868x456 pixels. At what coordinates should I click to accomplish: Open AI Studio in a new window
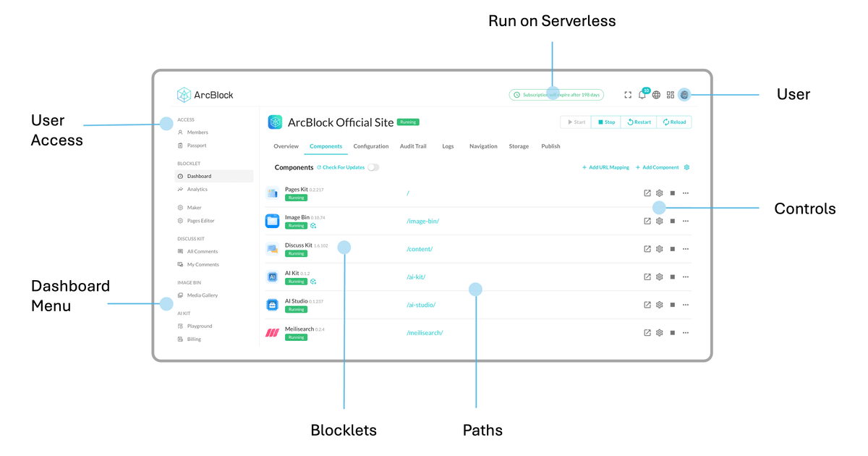point(647,305)
